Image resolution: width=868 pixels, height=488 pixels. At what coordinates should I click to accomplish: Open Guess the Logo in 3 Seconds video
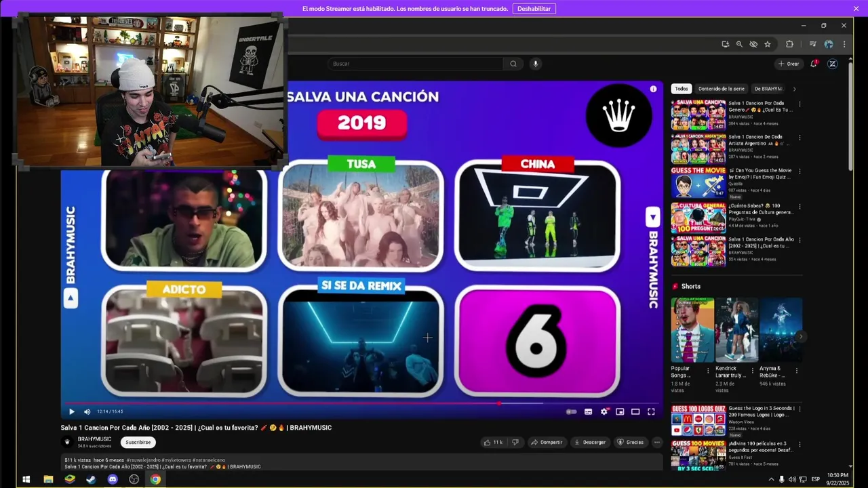[x=698, y=420]
